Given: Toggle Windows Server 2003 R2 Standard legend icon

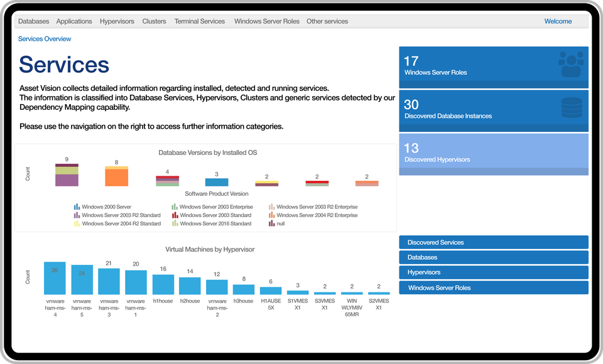Looking at the screenshot, I should tap(77, 215).
